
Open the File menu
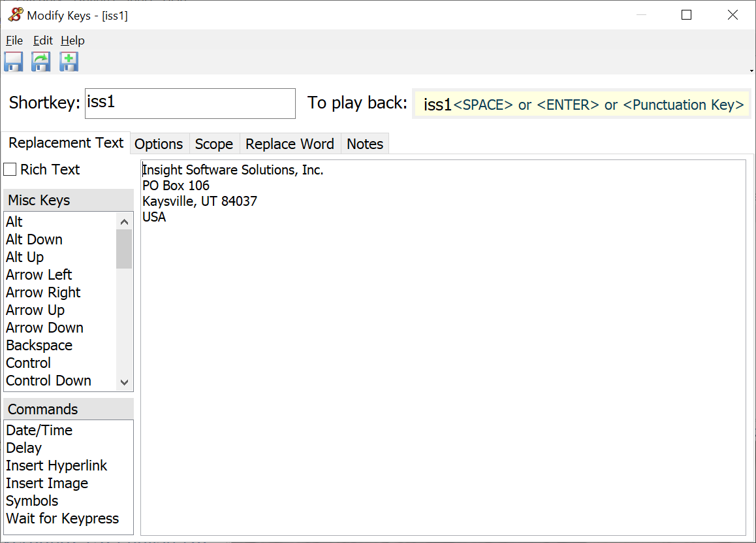tap(14, 41)
